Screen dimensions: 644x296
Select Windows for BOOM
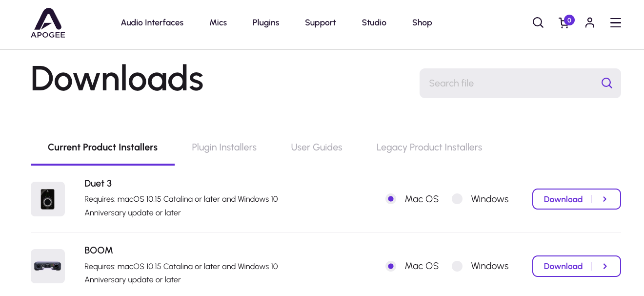[x=457, y=266]
